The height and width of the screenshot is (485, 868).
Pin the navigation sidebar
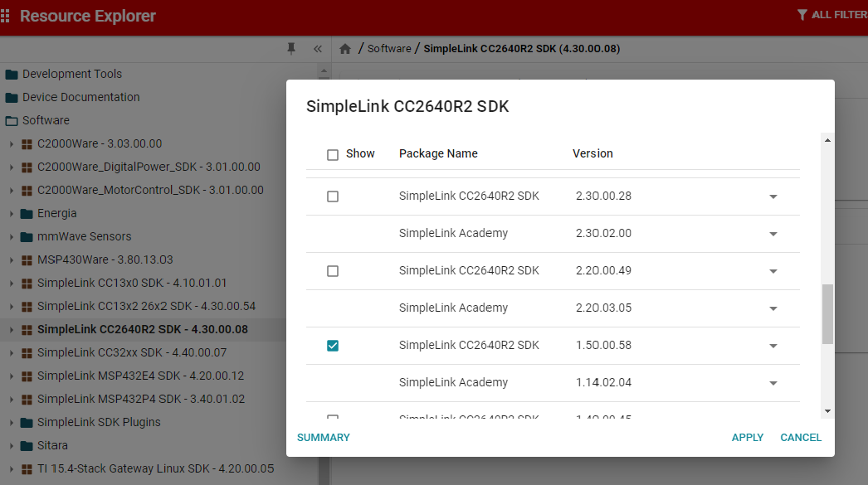(291, 49)
